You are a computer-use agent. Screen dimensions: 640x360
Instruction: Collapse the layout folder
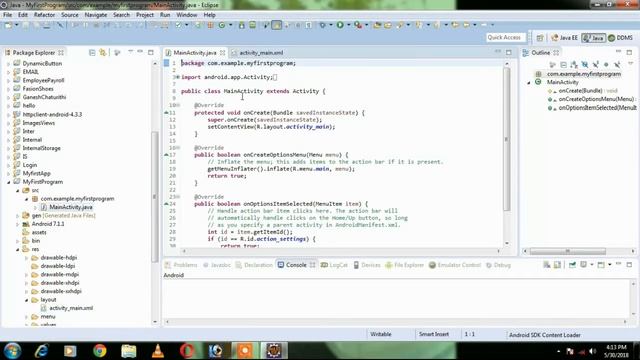pyautogui.click(x=27, y=300)
